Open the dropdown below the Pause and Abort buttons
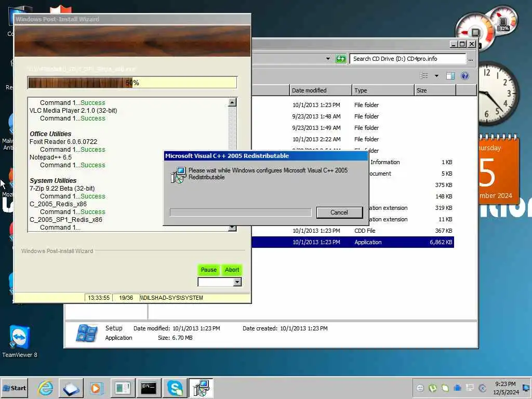 point(237,282)
